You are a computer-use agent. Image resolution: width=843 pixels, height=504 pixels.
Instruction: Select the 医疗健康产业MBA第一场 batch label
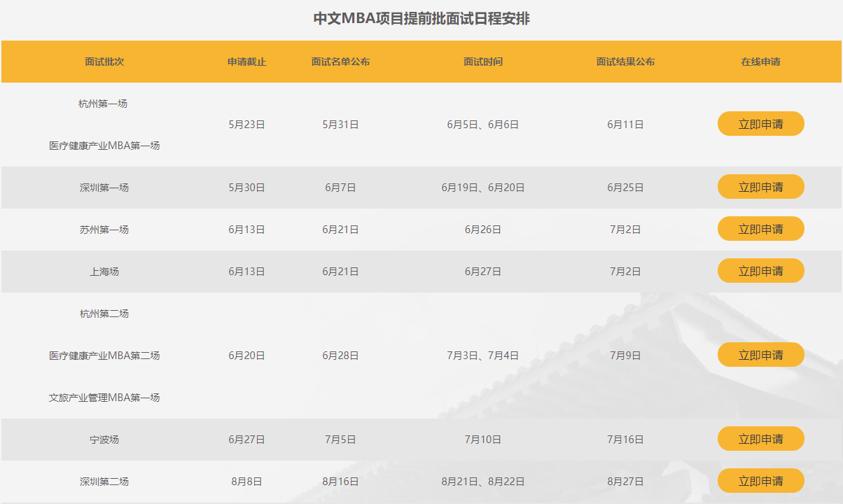104,146
